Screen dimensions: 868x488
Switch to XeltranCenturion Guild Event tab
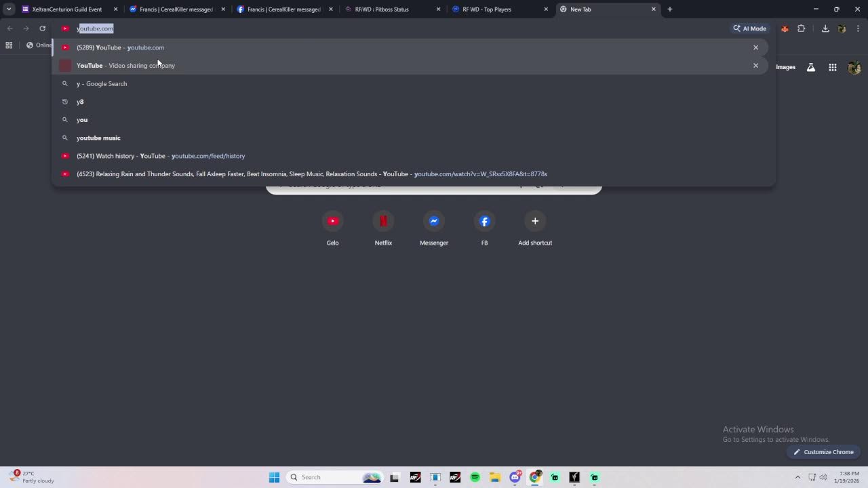pyautogui.click(x=69, y=9)
